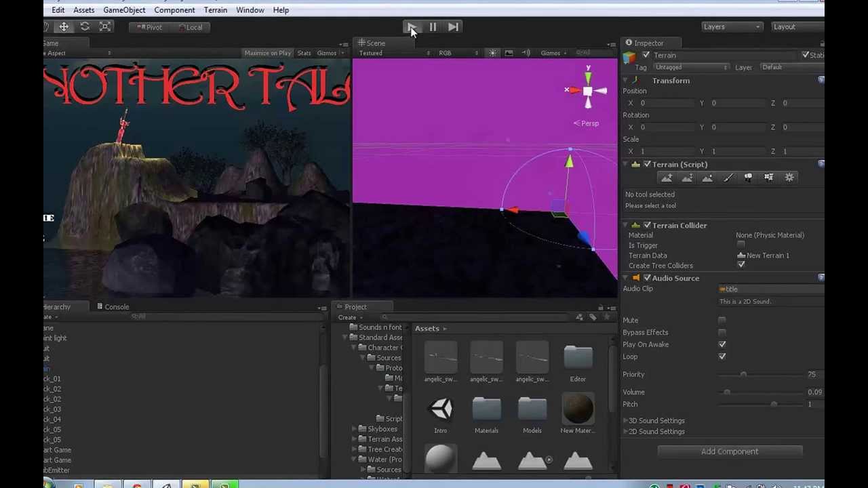Start Play mode with the Play button
Image resolution: width=868 pixels, height=488 pixels.
pos(412,27)
